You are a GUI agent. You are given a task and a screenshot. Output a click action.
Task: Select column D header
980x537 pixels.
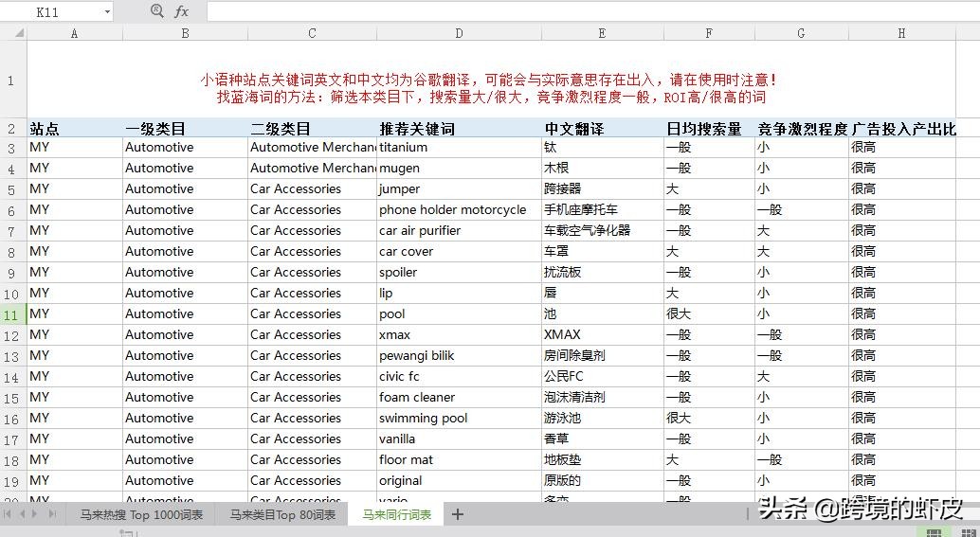point(459,33)
